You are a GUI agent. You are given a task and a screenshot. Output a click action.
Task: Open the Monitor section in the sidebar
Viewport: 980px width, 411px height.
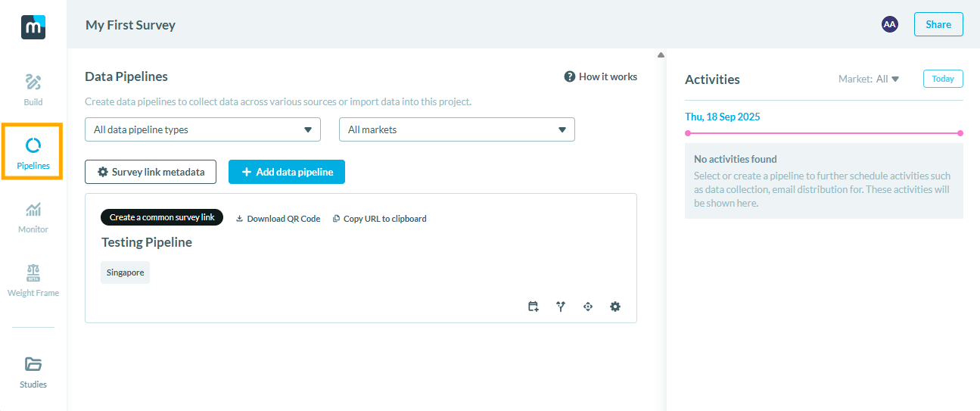pos(33,217)
